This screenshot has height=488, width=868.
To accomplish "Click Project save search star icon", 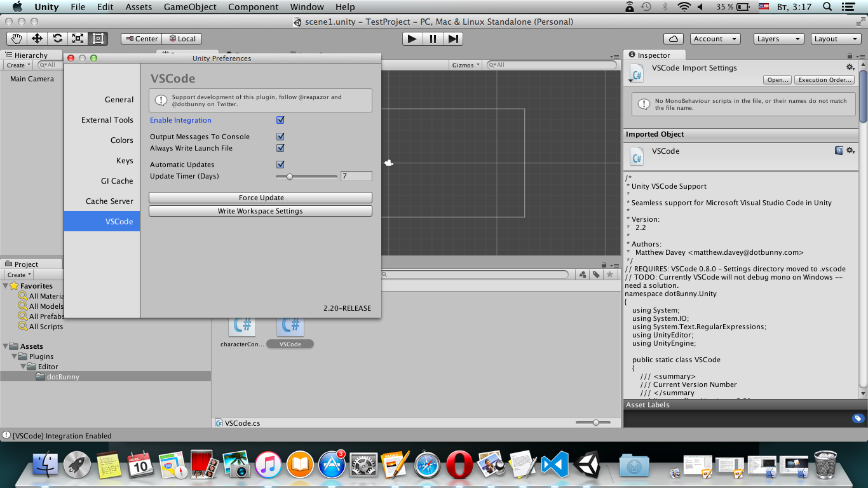I will click(x=609, y=274).
